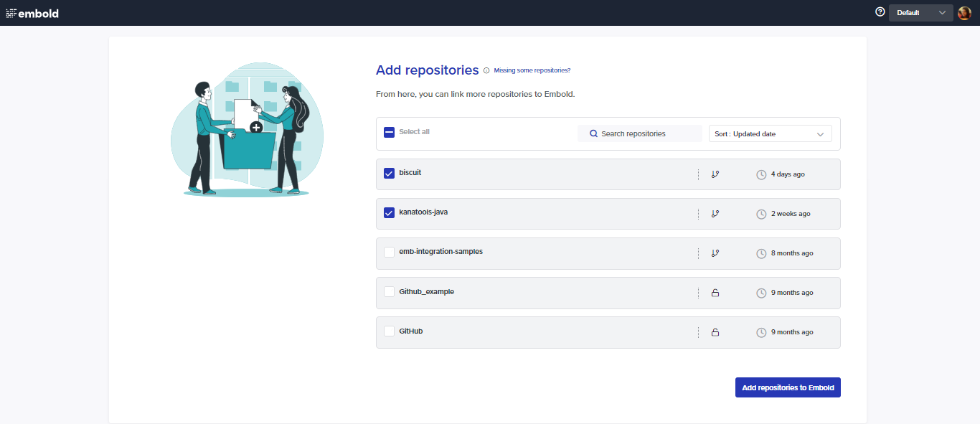Click the Select all label
The image size is (980, 424).
point(415,132)
